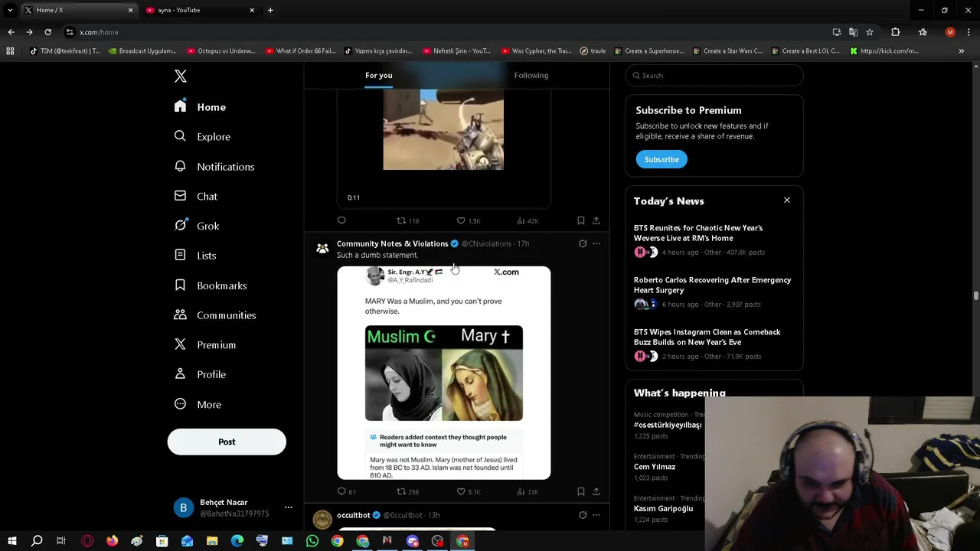Open Windows taskbar search
The image size is (980, 551).
click(36, 541)
